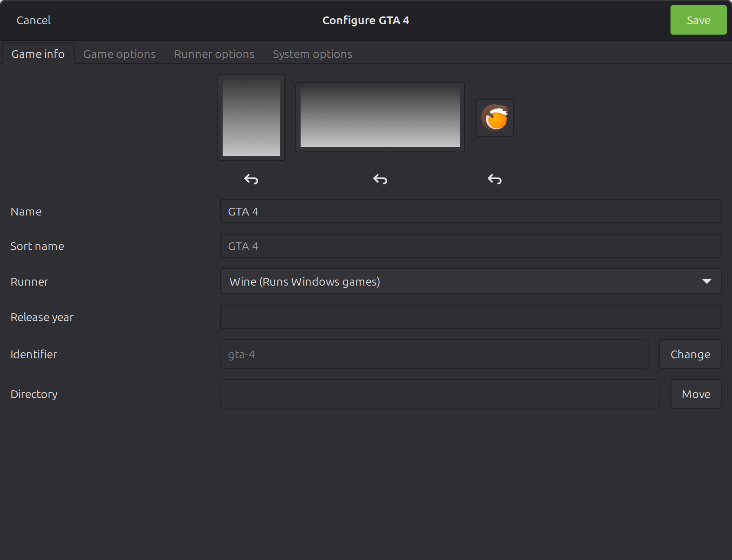
Task: Click the Sort name label
Action: pyautogui.click(x=37, y=246)
